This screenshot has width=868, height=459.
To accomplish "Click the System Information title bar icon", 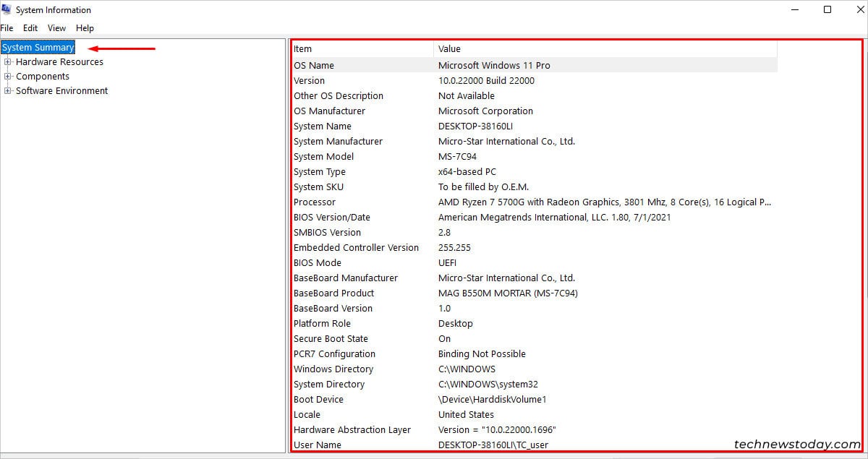I will 7,9.
